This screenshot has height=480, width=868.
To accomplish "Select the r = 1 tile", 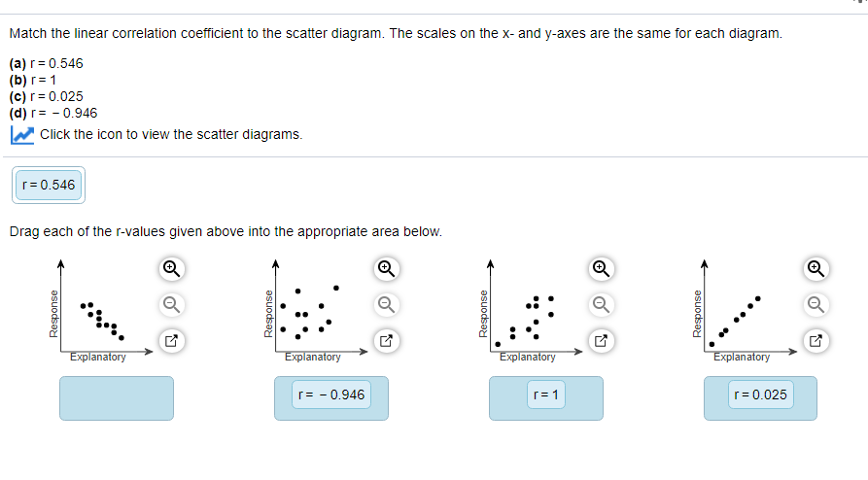I will 546,394.
